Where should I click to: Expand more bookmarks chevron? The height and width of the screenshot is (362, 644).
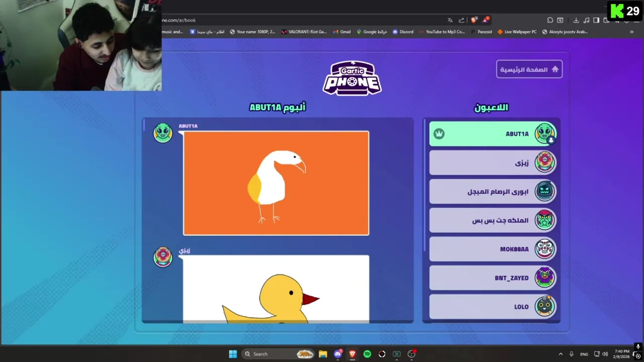click(632, 32)
